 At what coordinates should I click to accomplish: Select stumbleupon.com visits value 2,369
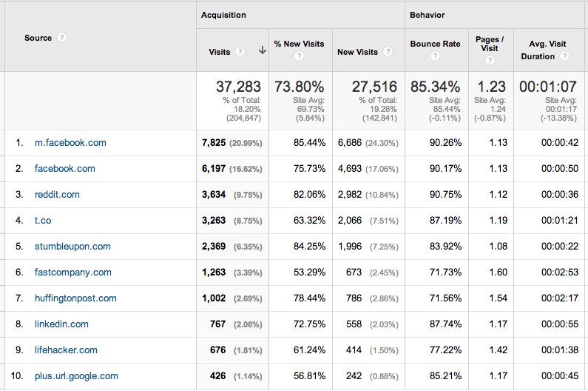click(214, 247)
